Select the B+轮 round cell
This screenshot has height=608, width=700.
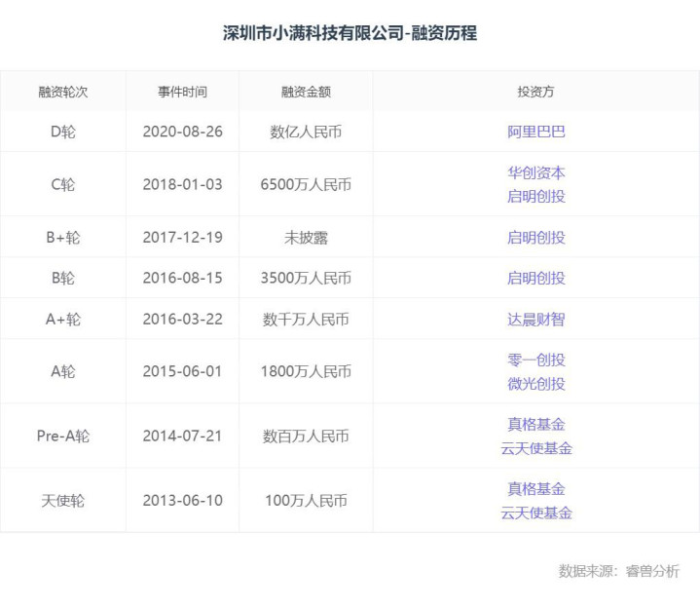coord(63,237)
